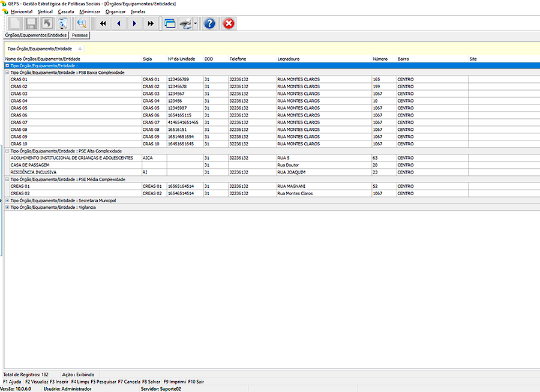
Task: Switch to the Órgãos/Equipamentos/Entidades tab
Action: click(36, 35)
